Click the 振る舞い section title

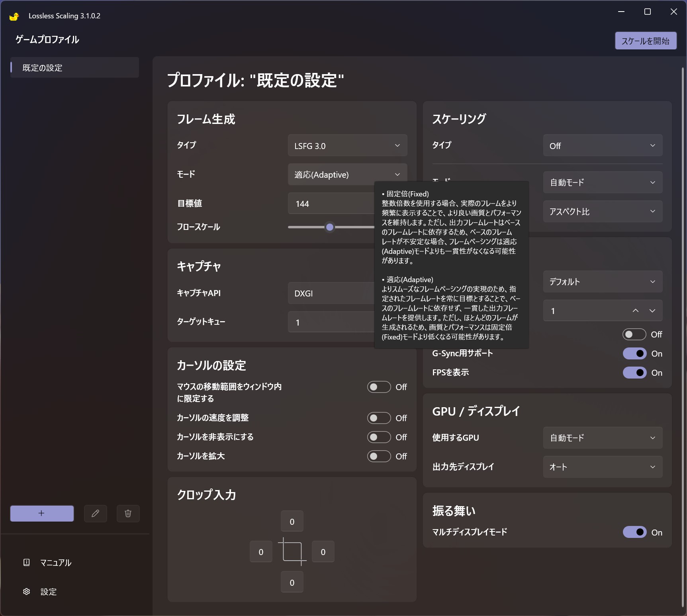click(x=454, y=511)
